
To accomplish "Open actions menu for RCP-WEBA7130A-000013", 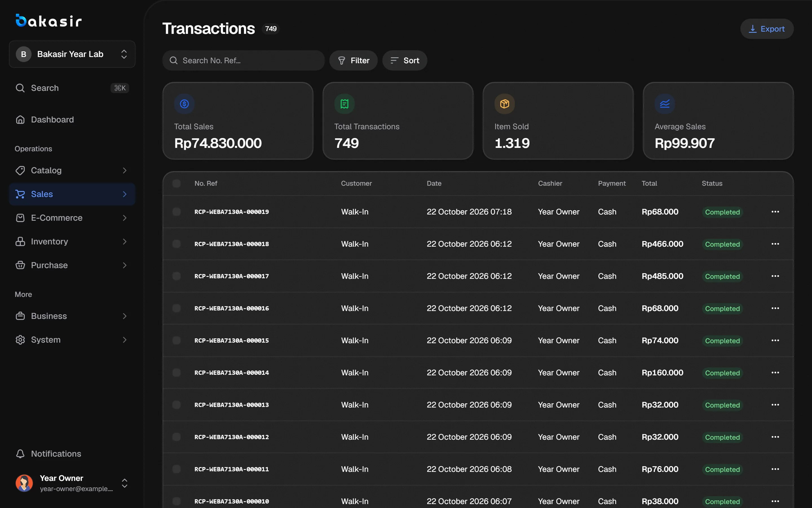I will [775, 405].
